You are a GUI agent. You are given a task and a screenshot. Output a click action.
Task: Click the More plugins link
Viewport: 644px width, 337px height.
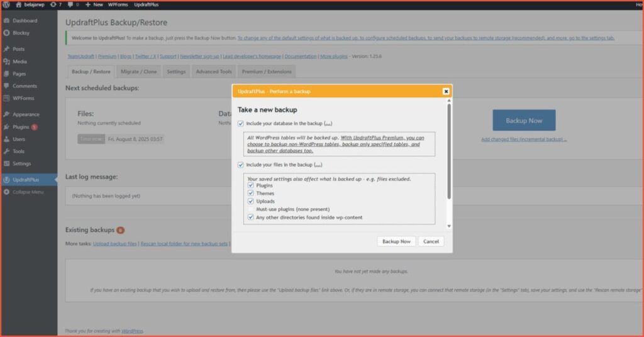333,57
